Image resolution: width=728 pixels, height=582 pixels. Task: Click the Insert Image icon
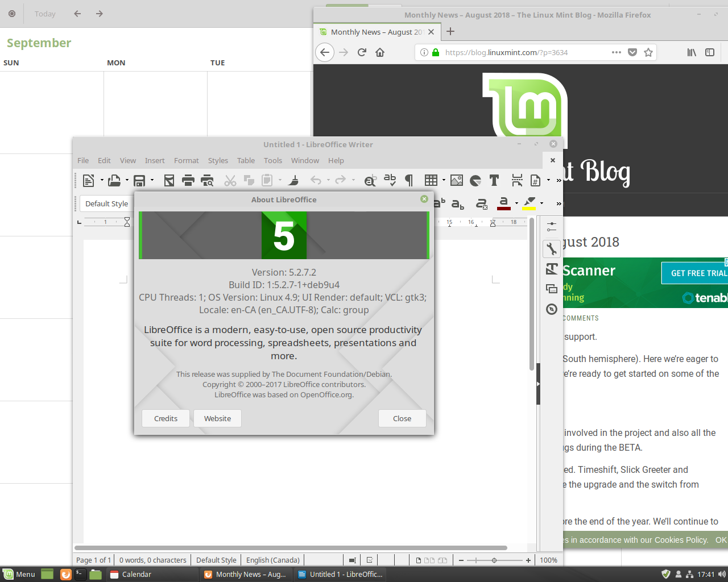tap(456, 181)
